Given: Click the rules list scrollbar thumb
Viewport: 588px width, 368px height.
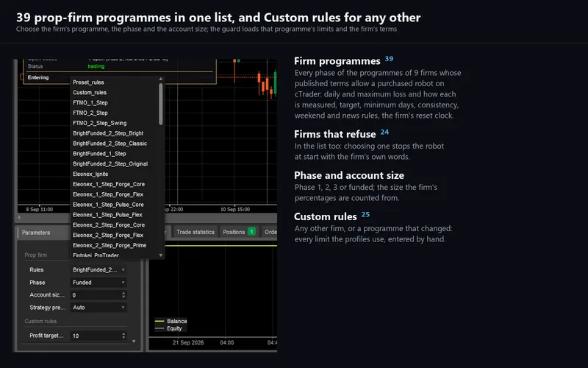Looking at the screenshot, I should tap(161, 104).
